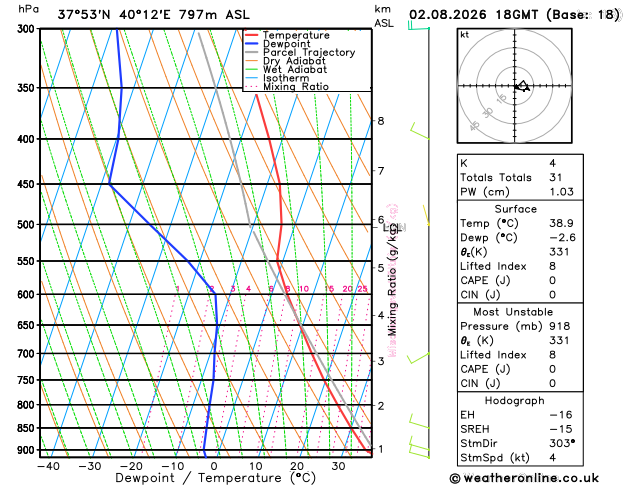
Task: Click the 7 km altitude label
Action: (381, 171)
